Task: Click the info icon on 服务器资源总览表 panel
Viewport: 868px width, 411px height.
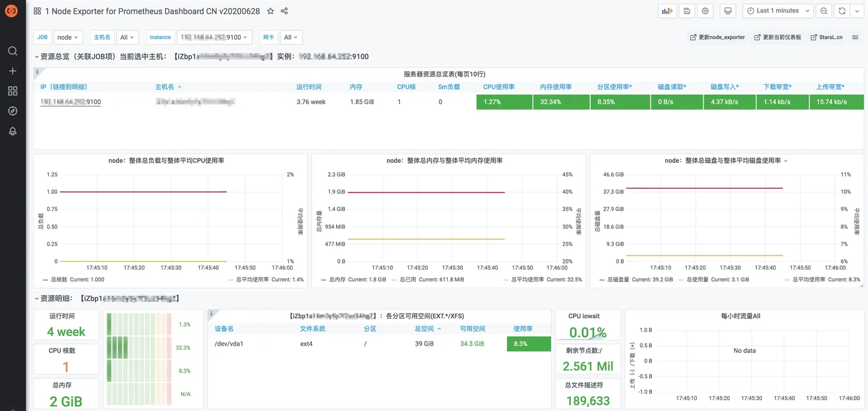Action: pyautogui.click(x=38, y=72)
